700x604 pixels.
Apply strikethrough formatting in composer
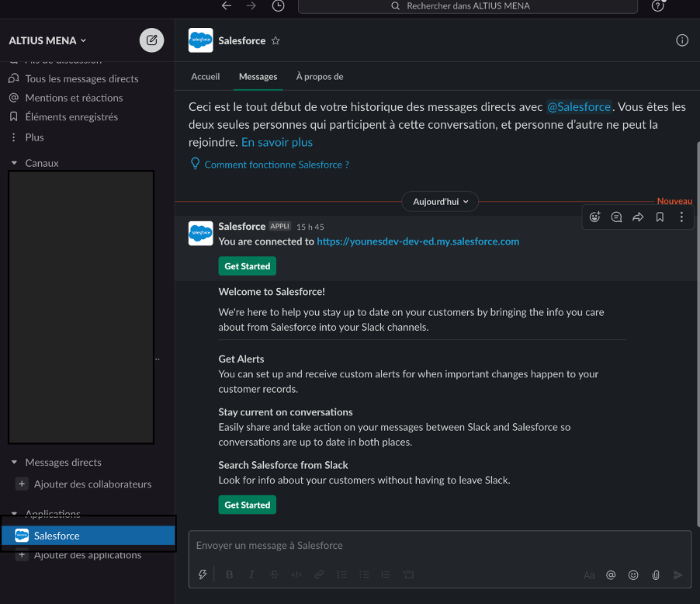coord(274,574)
